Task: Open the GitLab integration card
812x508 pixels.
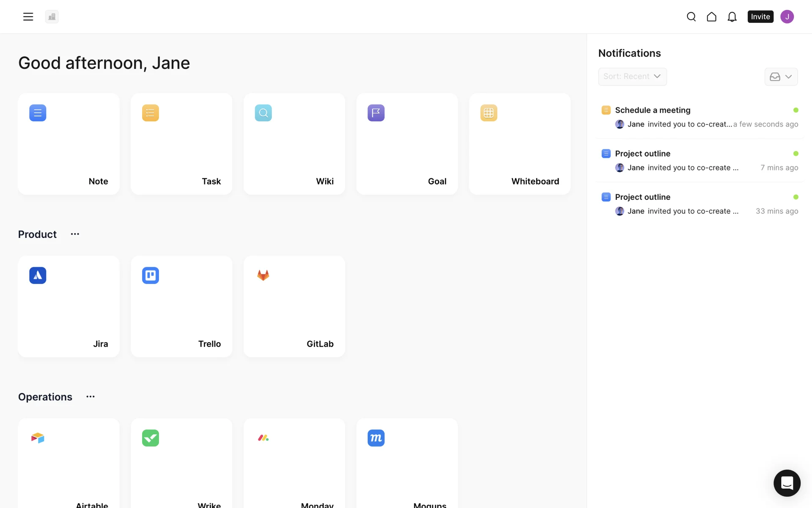Action: tap(294, 306)
